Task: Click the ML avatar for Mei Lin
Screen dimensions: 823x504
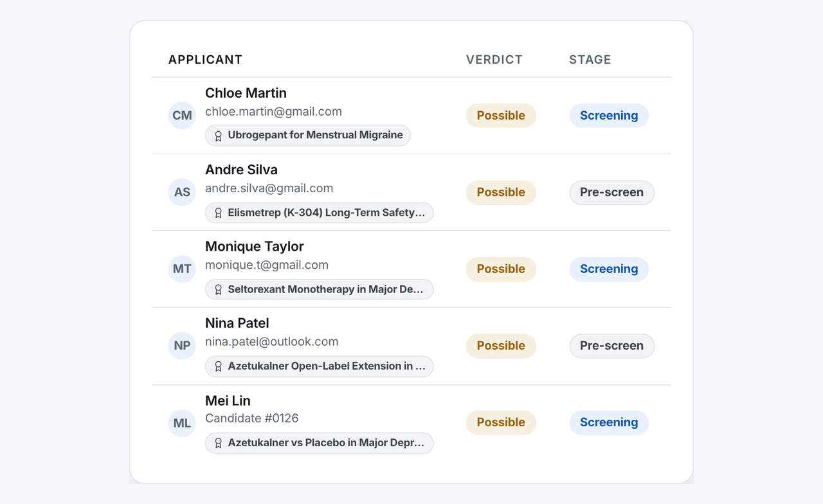Action: [x=182, y=422]
